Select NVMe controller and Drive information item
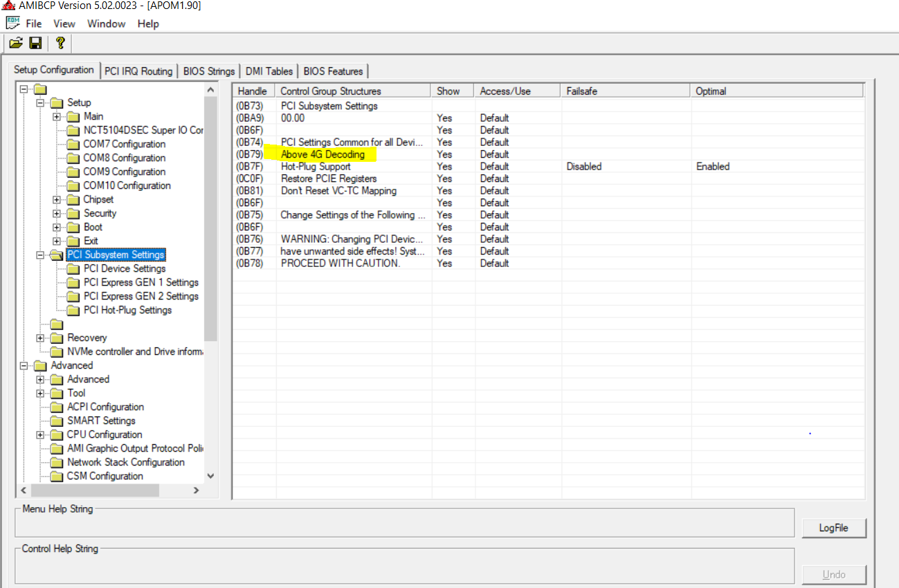899x588 pixels. point(135,351)
